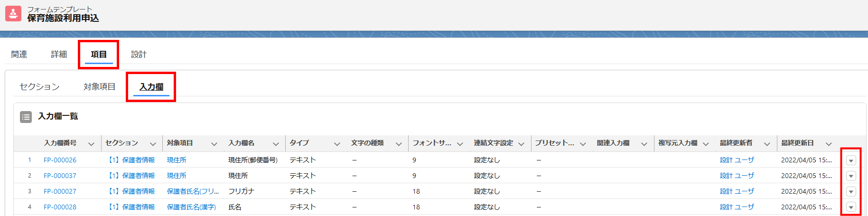This screenshot has height=216, width=868.
Task: Open 【1】保護者情報 section link in FP-000028 row
Action: click(x=131, y=207)
